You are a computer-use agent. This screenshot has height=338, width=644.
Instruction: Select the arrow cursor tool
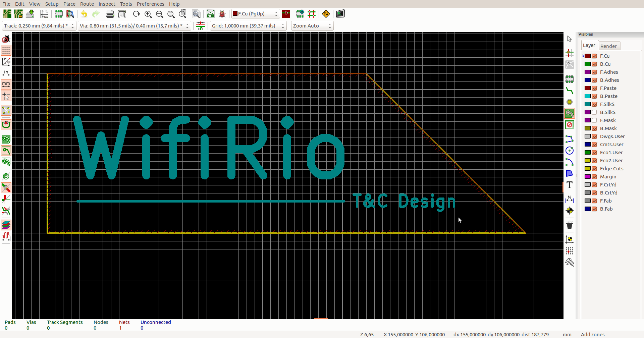pos(570,39)
